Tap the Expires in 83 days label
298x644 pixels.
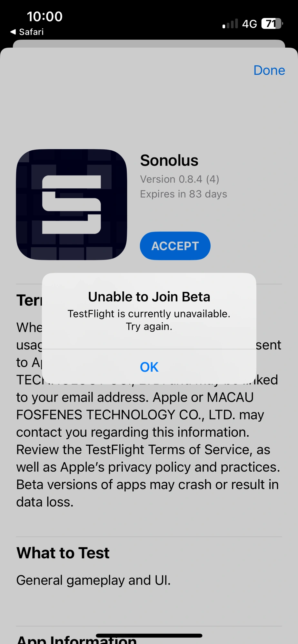pos(184,194)
